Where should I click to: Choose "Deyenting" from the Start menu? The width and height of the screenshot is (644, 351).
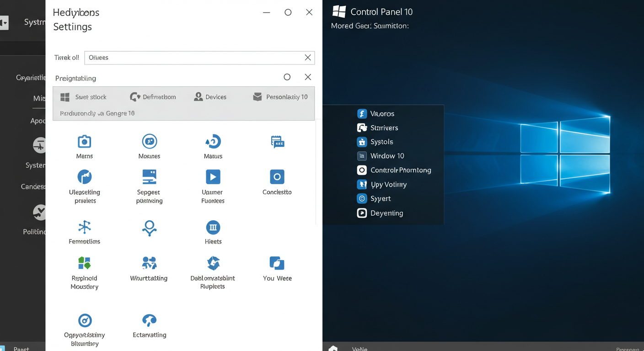point(362,213)
